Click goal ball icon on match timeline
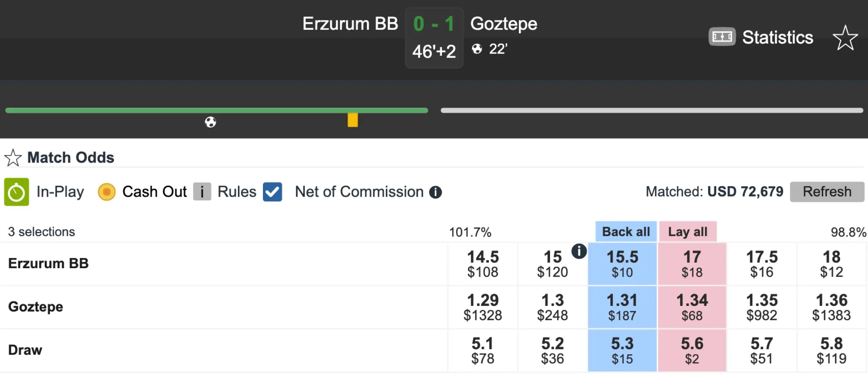 pos(210,122)
